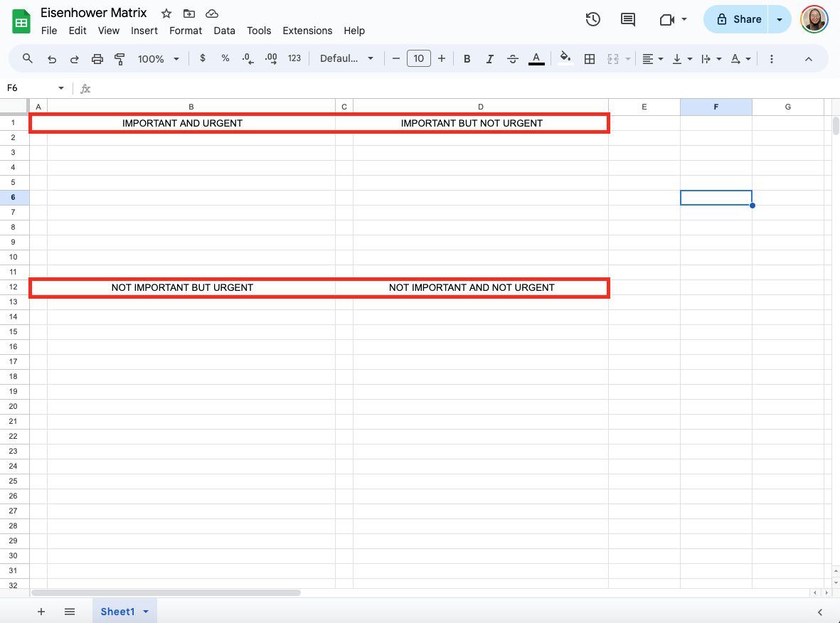Open the comments history icon
This screenshot has width=840, height=623.
pyautogui.click(x=627, y=19)
